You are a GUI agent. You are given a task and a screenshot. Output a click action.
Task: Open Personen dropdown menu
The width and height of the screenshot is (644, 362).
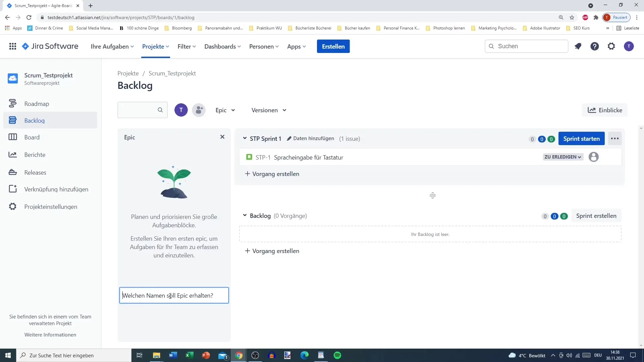tap(264, 46)
